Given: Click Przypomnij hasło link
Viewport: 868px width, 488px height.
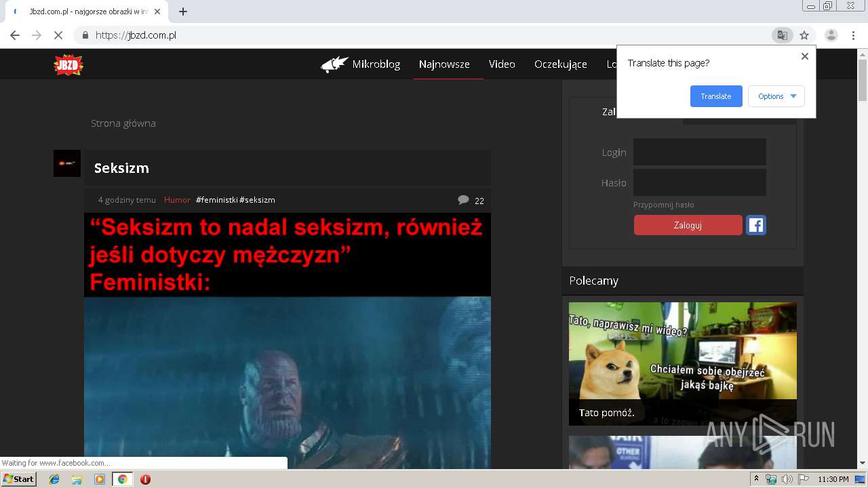Looking at the screenshot, I should point(664,205).
